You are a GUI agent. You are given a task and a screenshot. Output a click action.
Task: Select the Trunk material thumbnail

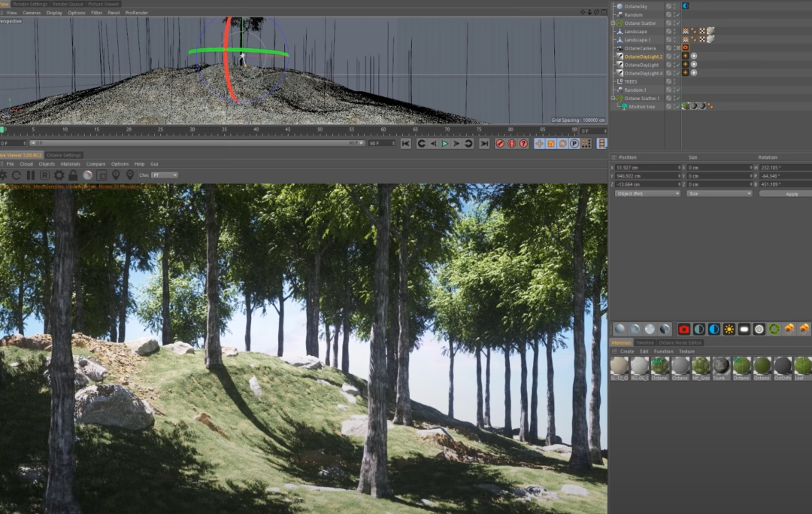[x=721, y=366]
